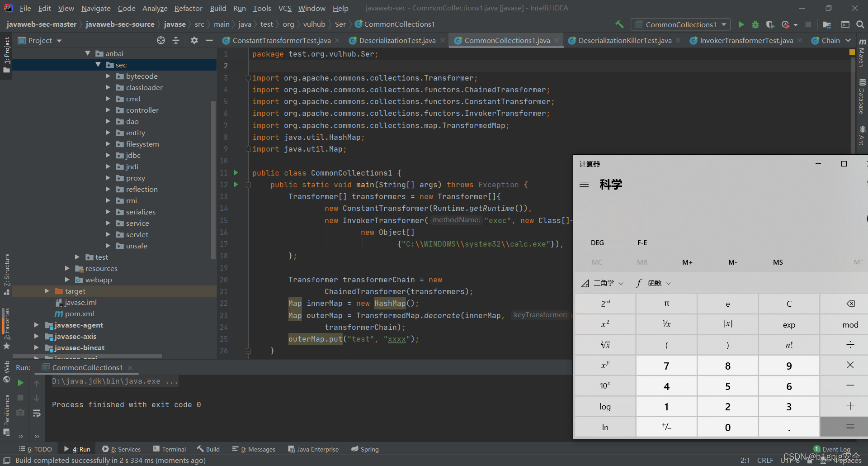The width and height of the screenshot is (868, 466).
Task: Switch to InvokerTransformerTest.java tab
Action: [746, 40]
